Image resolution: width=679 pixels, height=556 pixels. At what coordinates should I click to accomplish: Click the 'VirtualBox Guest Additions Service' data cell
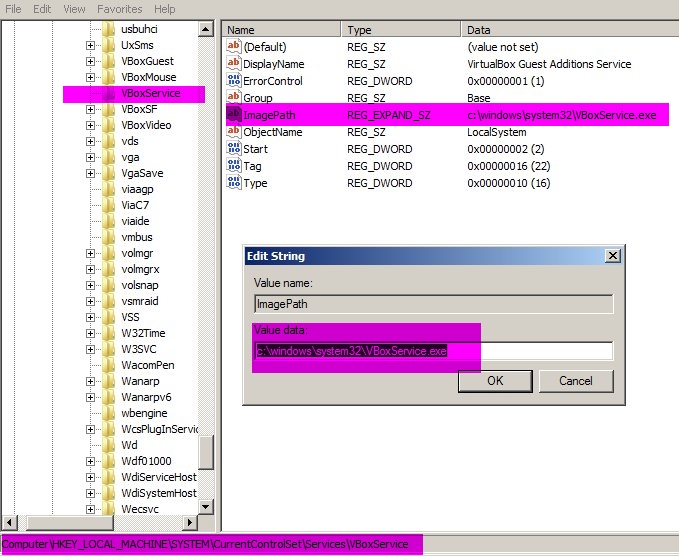549,64
